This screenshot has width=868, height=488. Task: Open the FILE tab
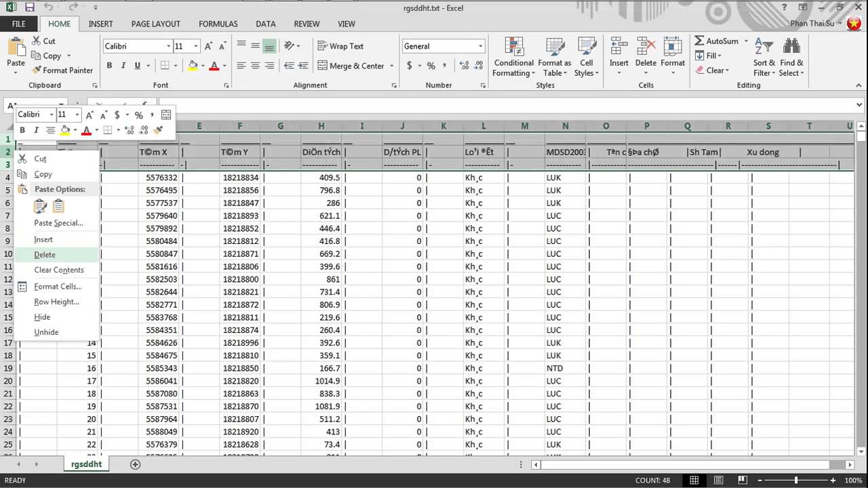tap(18, 24)
